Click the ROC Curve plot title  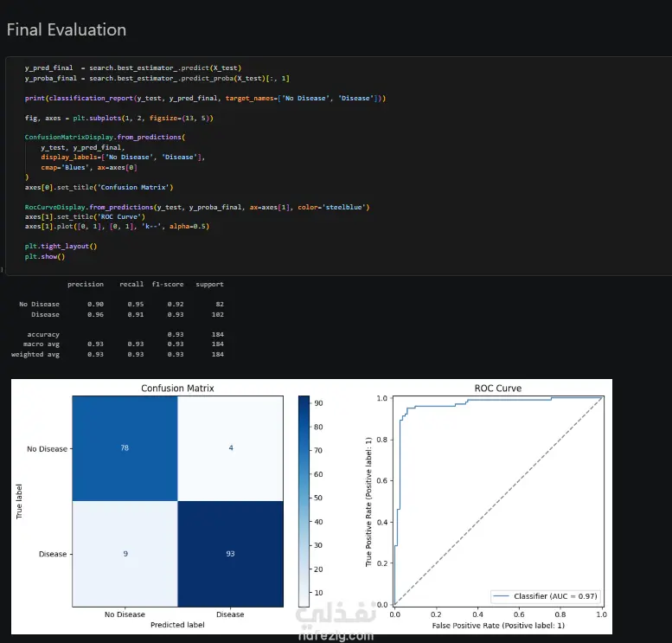[498, 389]
